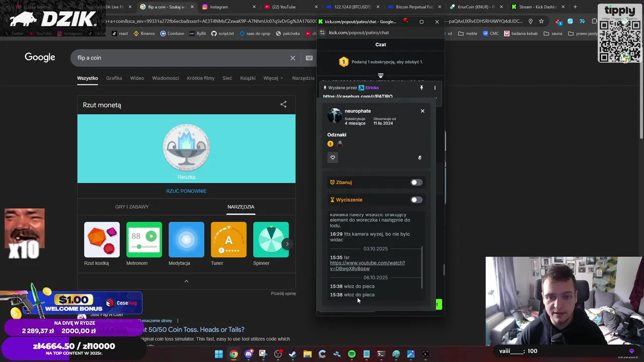The height and width of the screenshot is (362, 644).
Task: Select the Wszystko search tab
Action: click(88, 78)
